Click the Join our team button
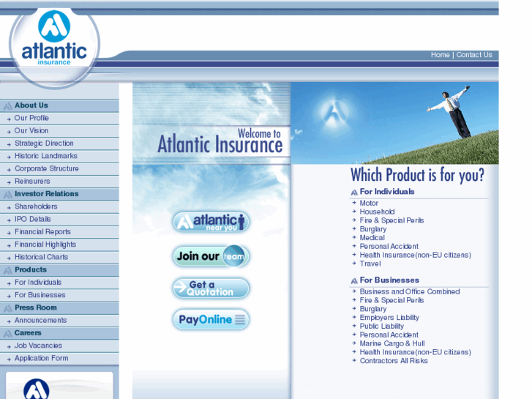 tap(211, 256)
